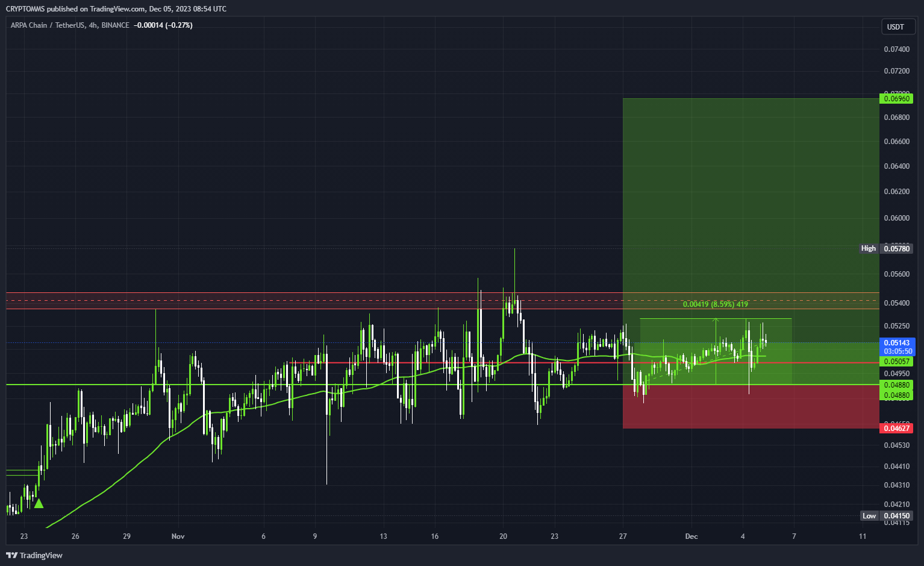Screen dimensions: 924x566
Task: Click the TradingView logo in the footer
Action: pos(34,555)
